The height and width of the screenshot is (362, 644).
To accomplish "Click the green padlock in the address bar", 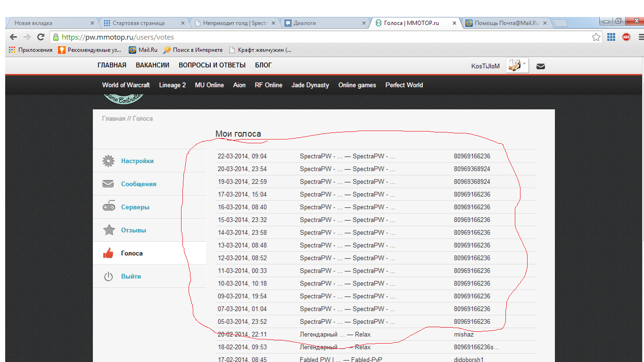I will click(x=56, y=37).
